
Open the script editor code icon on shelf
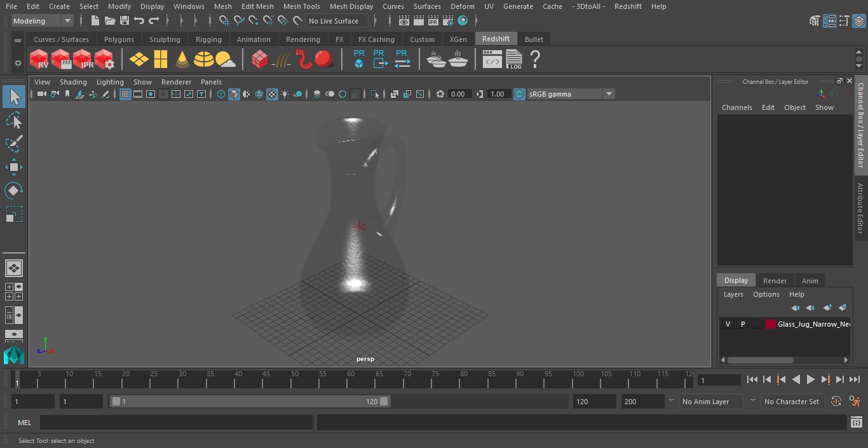click(x=492, y=60)
